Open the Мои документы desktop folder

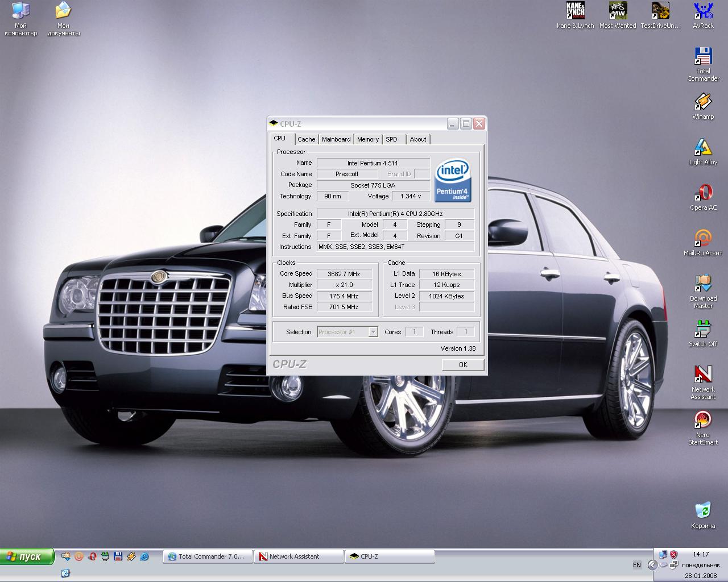(63, 19)
